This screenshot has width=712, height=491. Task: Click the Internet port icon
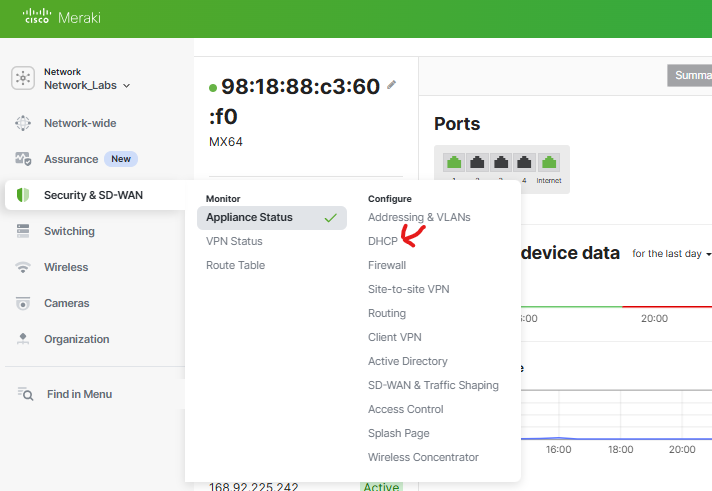[549, 162]
